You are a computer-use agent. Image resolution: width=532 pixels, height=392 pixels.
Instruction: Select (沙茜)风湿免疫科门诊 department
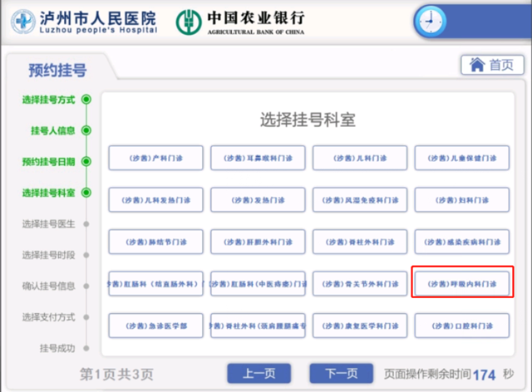(360, 200)
